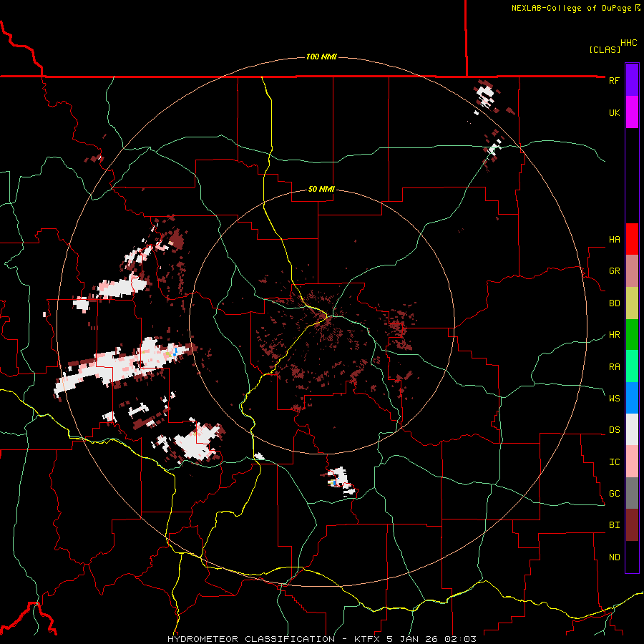Click the RA legend label
The image size is (644, 644).
614,367
